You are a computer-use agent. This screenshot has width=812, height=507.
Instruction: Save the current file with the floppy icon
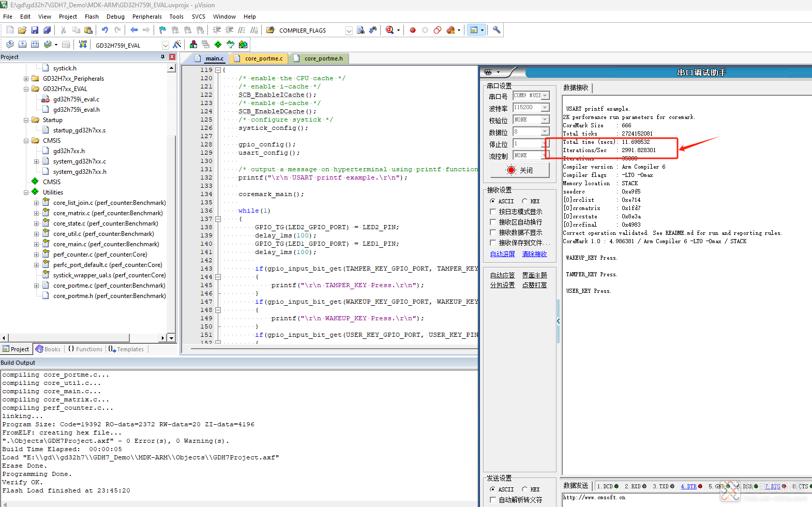click(x=35, y=31)
